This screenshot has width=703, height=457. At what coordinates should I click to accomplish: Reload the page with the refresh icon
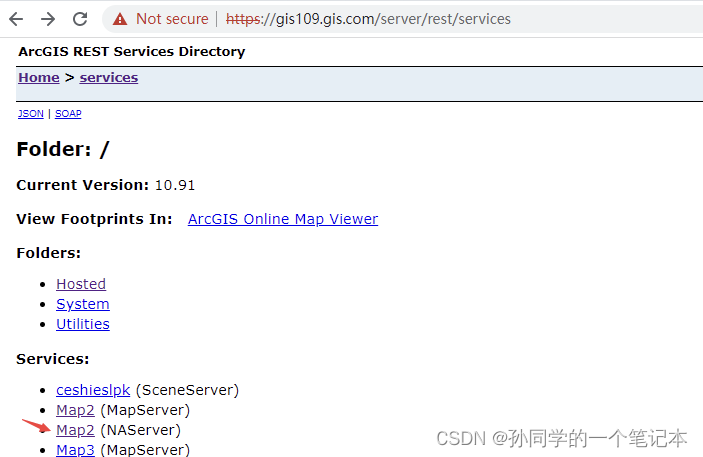(x=80, y=19)
